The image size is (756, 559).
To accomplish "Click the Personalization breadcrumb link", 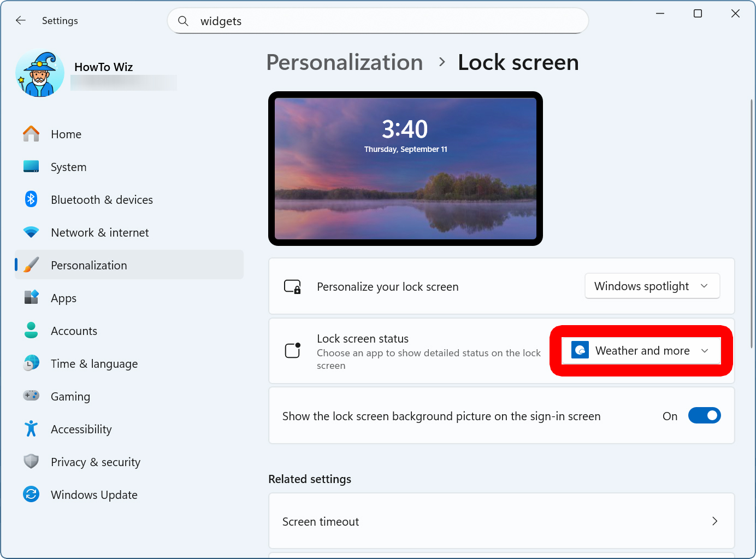I will [x=345, y=63].
